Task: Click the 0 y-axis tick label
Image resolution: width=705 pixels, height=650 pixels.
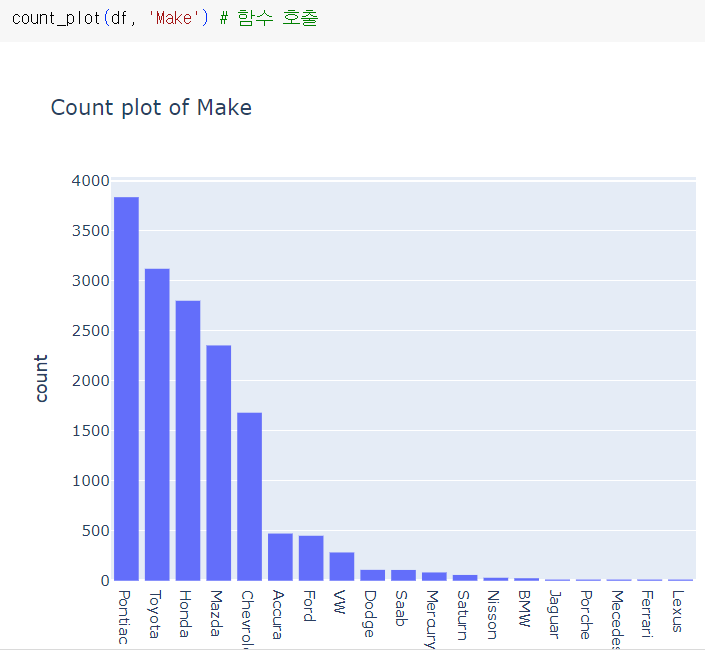Action: coord(105,581)
